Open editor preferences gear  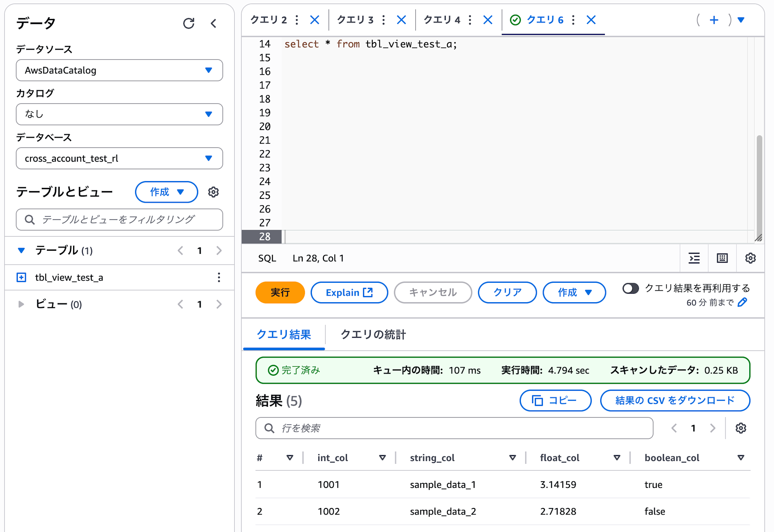750,258
